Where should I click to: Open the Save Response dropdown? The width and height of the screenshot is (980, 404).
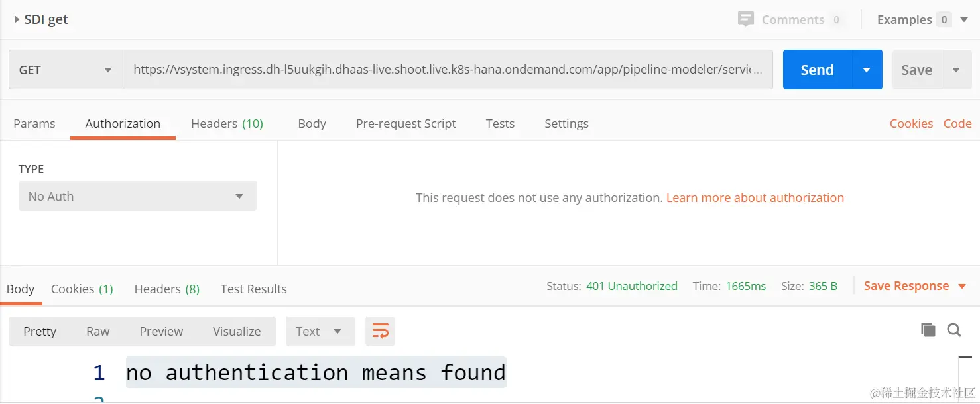pyautogui.click(x=915, y=286)
